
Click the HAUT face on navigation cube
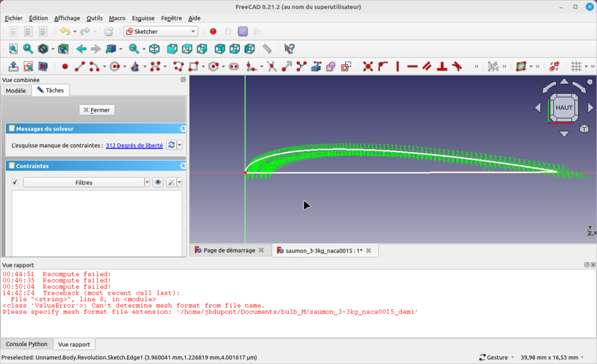(564, 108)
